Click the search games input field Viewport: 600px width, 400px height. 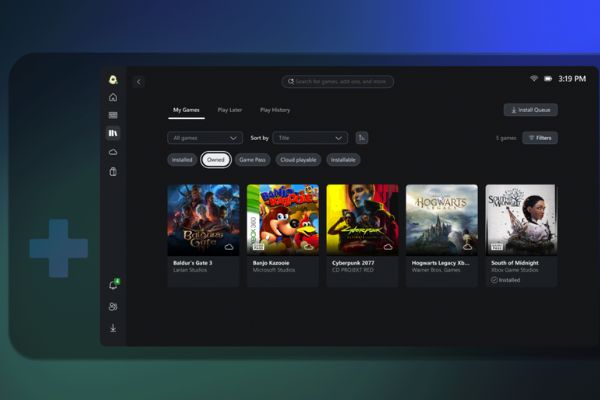coord(338,82)
